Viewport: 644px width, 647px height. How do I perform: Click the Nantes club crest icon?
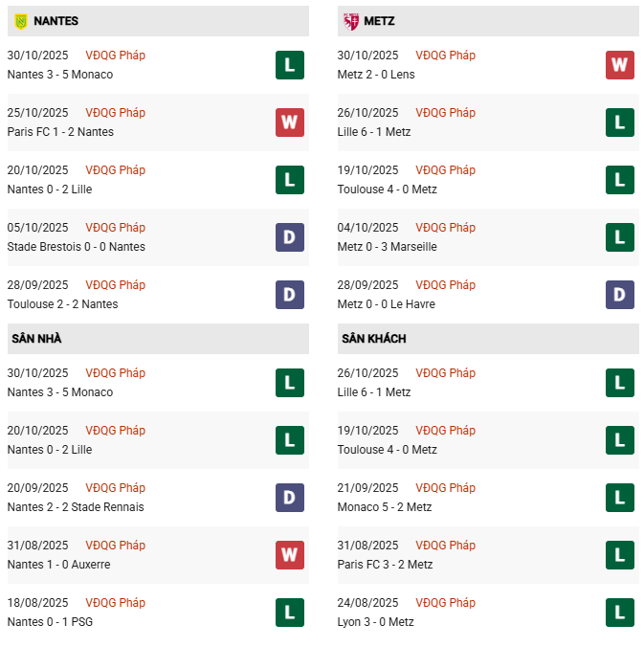[20, 20]
